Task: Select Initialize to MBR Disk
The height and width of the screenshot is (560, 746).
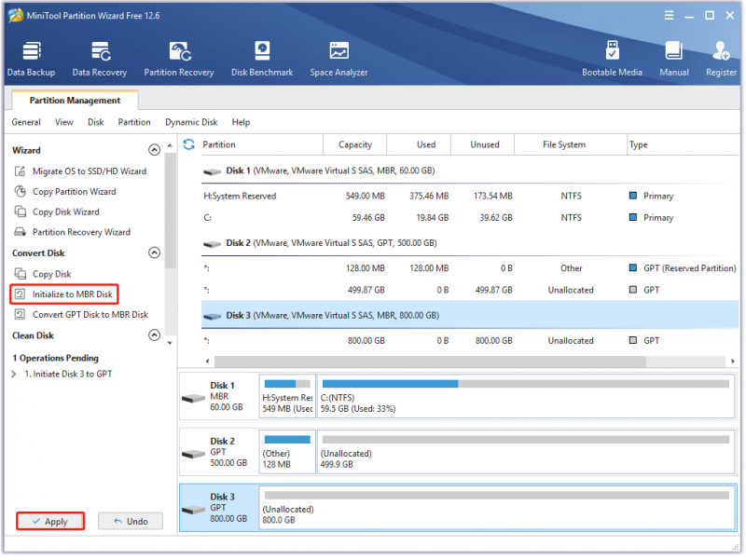Action: (64, 294)
